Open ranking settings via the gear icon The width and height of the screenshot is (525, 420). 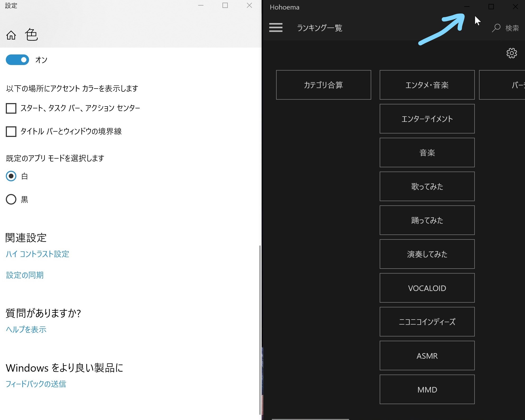point(512,53)
